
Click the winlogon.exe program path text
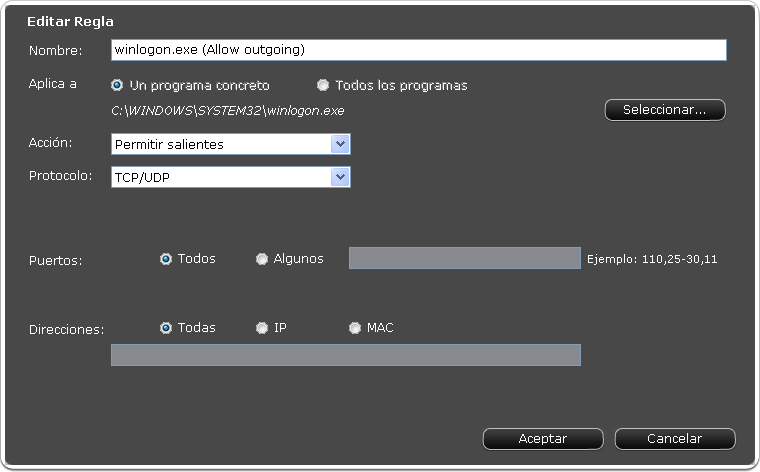click(x=228, y=110)
